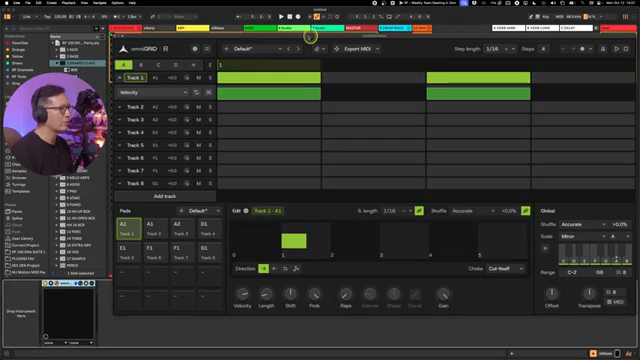
Task: Click the Ableton transport Stop button
Action: pos(290,17)
